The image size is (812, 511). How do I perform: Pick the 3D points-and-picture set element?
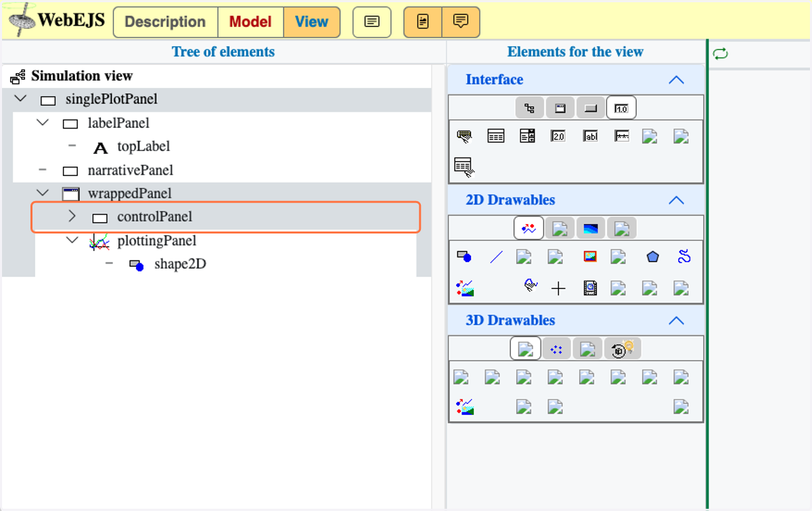pyautogui.click(x=465, y=407)
